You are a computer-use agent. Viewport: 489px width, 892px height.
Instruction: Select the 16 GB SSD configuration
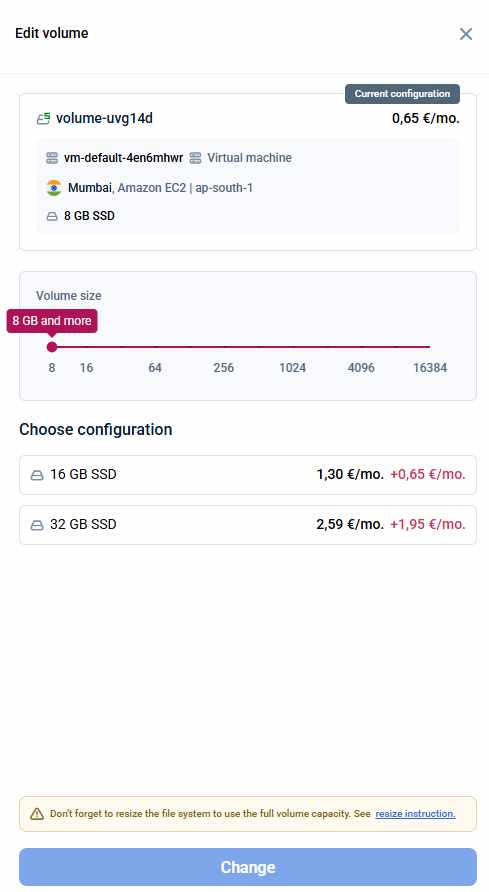tap(248, 474)
